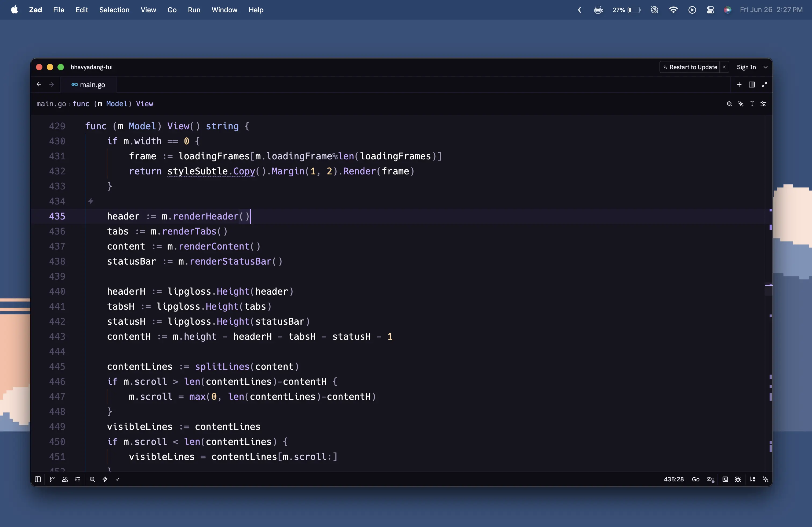Click visibleLines on line 449

[x=140, y=427]
